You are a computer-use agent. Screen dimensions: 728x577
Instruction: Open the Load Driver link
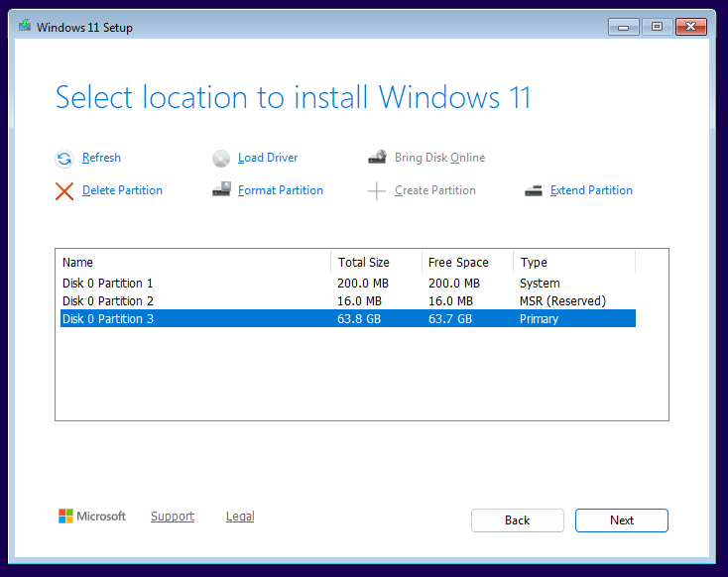[268, 158]
